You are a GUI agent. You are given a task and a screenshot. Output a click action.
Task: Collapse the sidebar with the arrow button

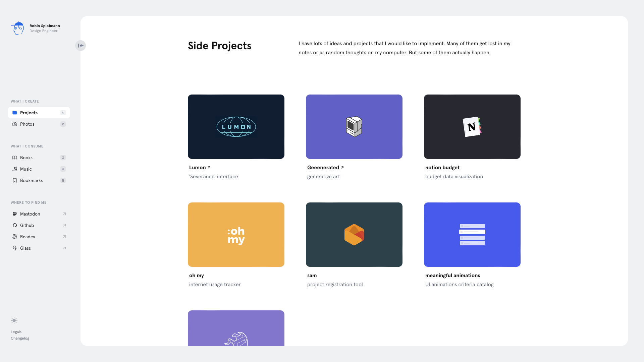[x=80, y=46]
